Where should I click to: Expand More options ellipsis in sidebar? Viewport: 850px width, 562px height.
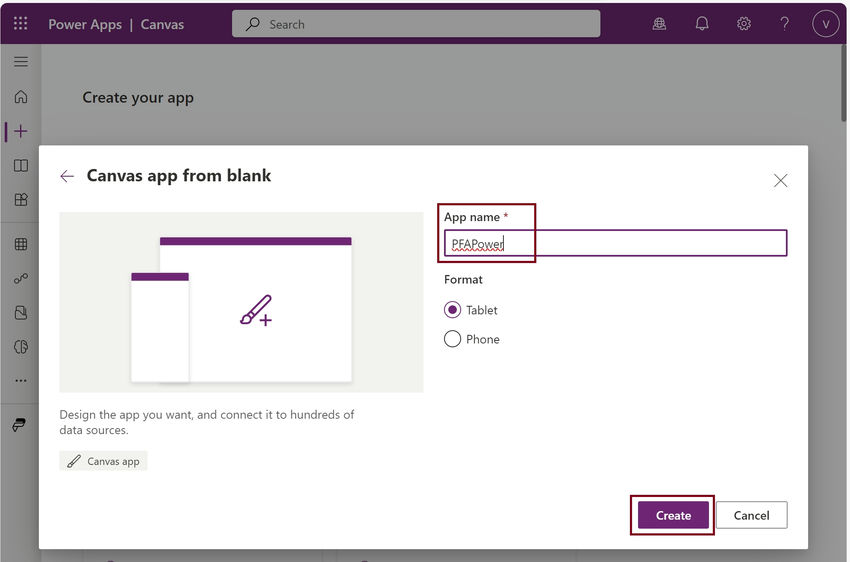click(x=21, y=381)
